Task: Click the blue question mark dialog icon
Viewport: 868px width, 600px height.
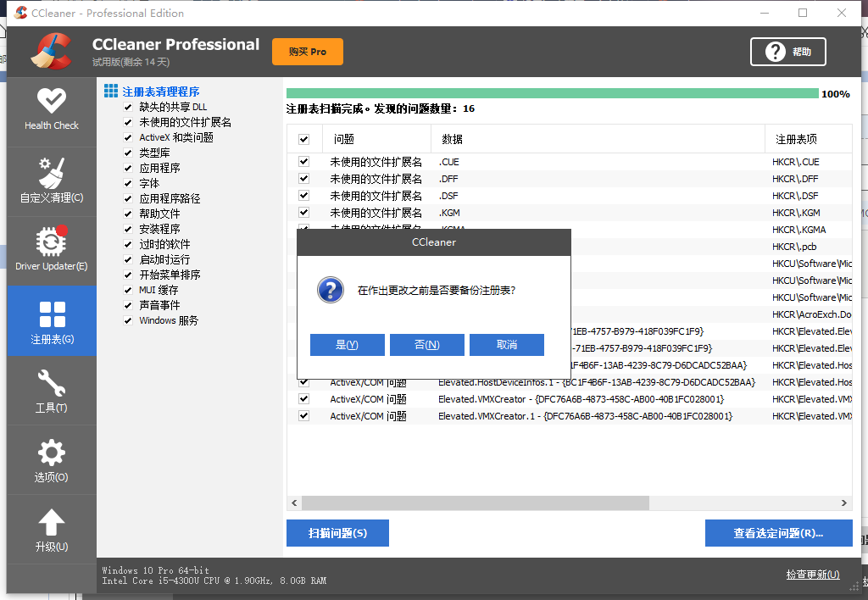Action: [x=331, y=290]
